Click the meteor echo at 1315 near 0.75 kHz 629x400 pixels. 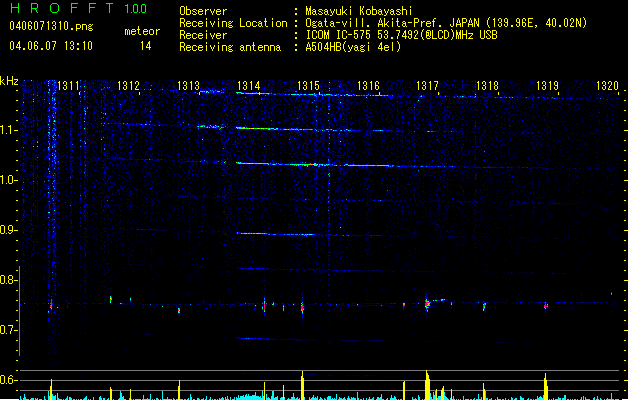point(302,307)
